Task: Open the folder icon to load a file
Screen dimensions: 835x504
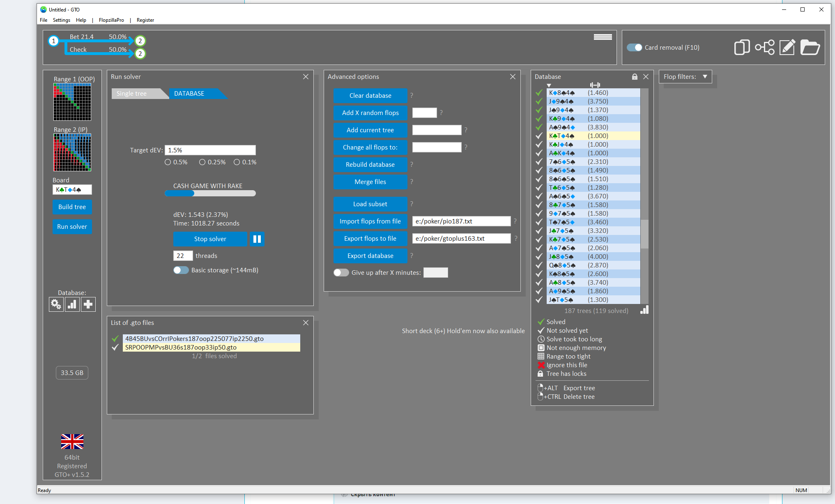Action: tap(810, 48)
